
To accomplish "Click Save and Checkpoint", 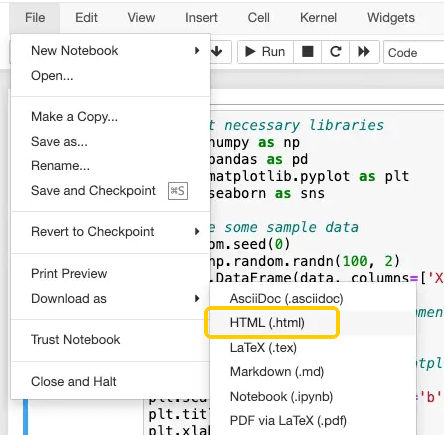I will 110,191.
